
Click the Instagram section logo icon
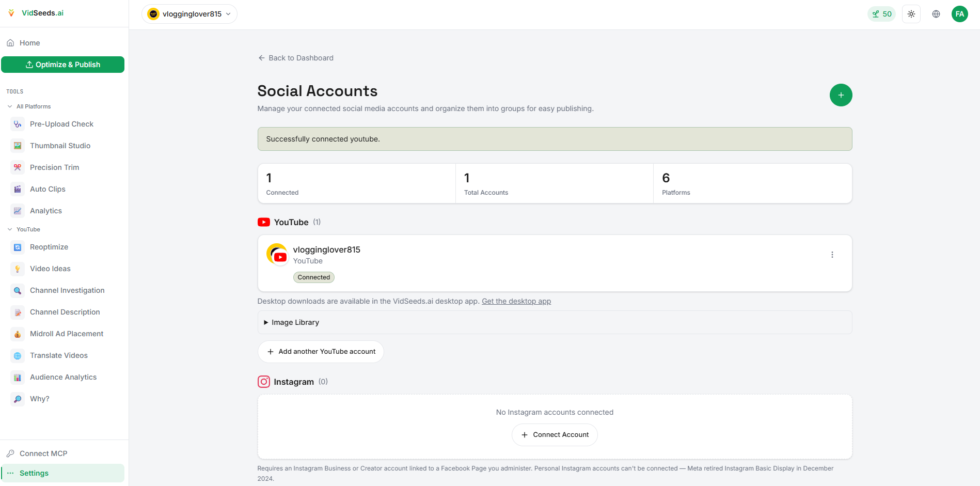coord(264,382)
